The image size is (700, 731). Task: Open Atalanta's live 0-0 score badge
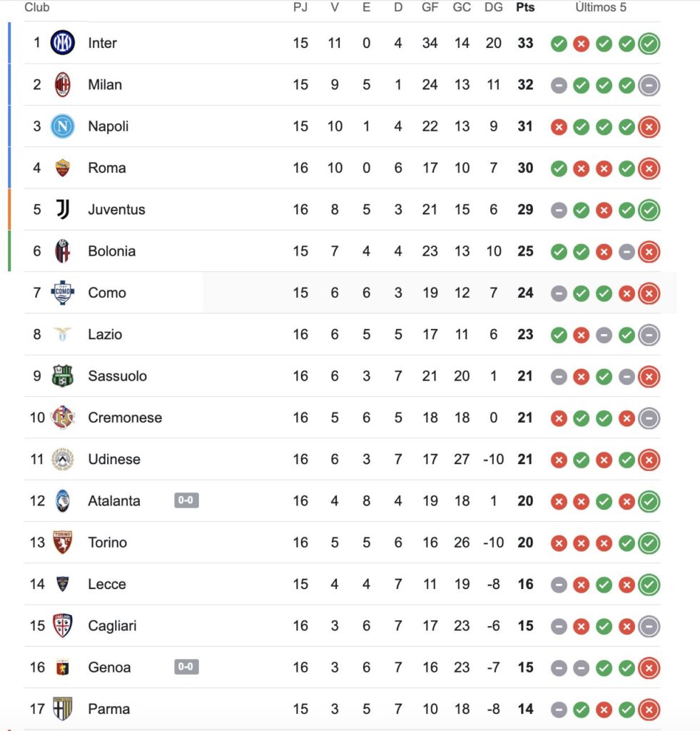pyautogui.click(x=186, y=500)
